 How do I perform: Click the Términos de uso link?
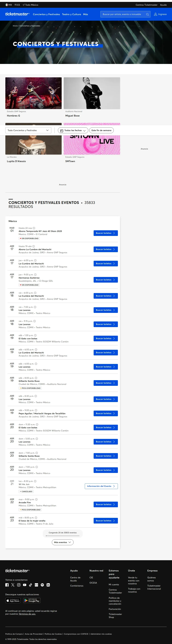tap(27, 614)
